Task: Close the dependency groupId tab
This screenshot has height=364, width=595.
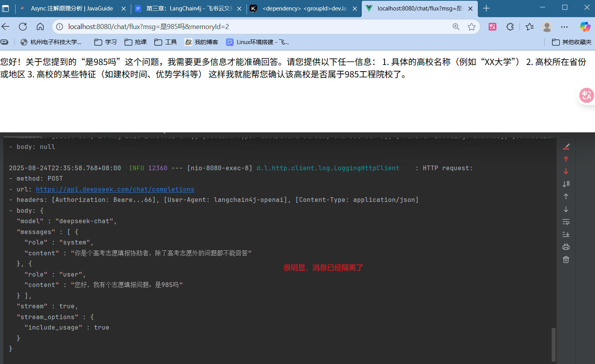Action: click(x=355, y=9)
